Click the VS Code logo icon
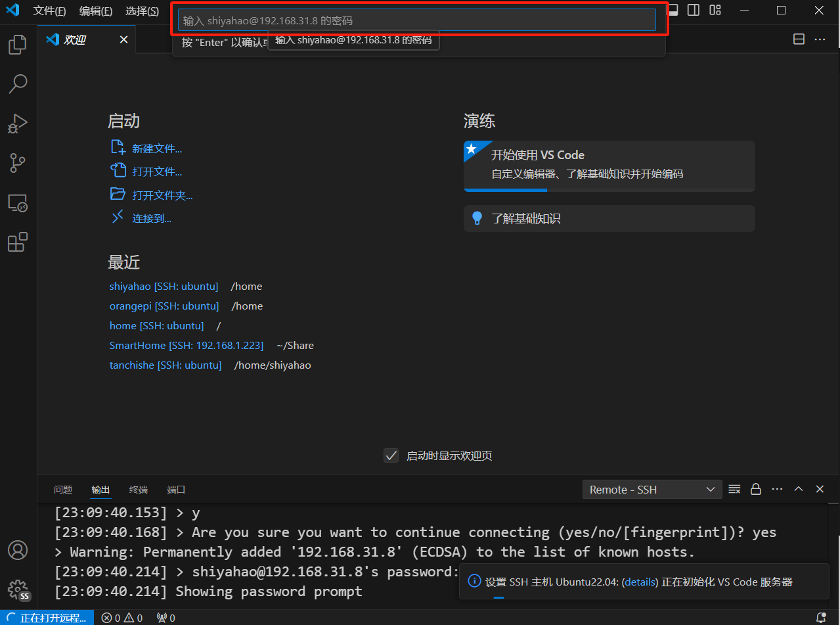 click(12, 11)
